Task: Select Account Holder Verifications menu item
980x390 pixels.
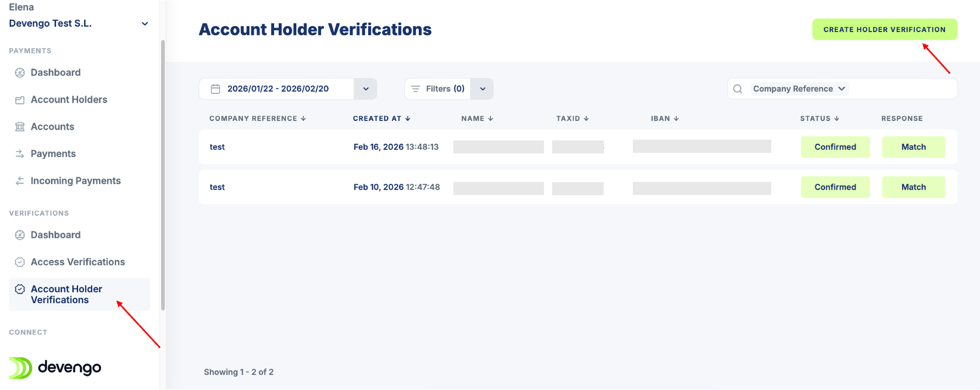Action: 66,294
